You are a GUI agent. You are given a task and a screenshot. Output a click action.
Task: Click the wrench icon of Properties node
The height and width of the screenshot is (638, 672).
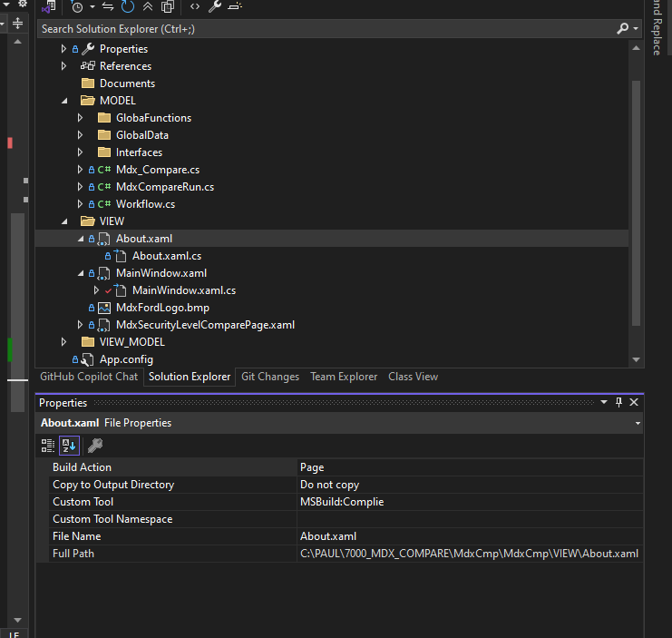(x=88, y=49)
